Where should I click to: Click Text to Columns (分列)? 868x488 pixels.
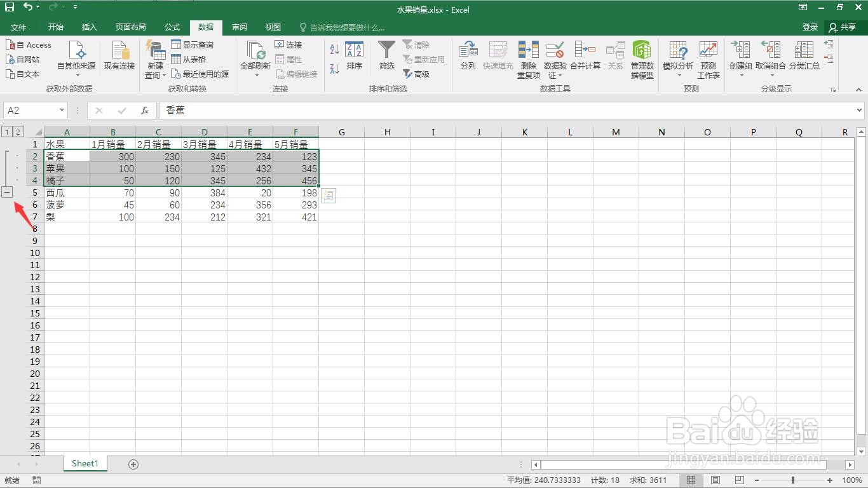tap(468, 56)
